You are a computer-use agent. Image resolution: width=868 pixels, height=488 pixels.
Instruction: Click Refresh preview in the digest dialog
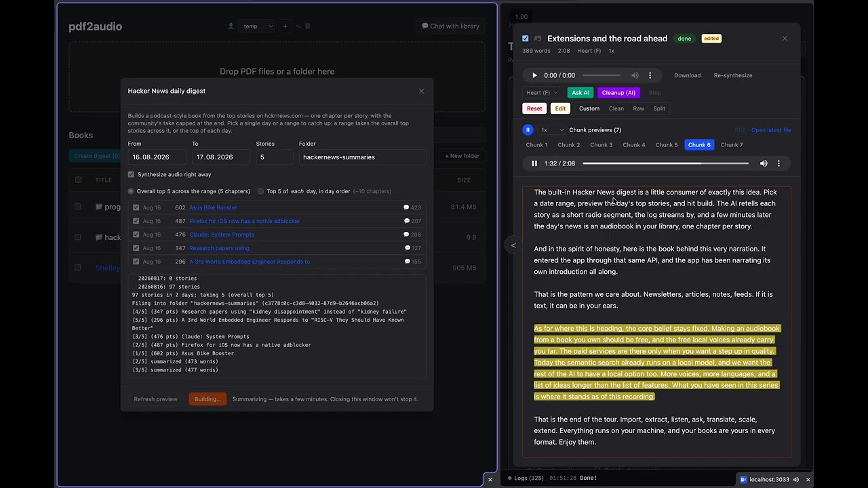pos(155,399)
